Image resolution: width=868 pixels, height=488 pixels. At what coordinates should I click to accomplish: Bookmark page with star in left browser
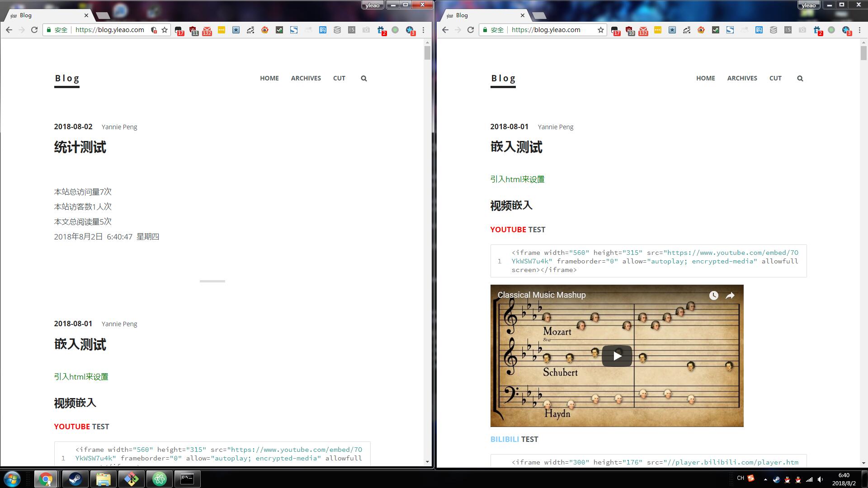point(165,30)
